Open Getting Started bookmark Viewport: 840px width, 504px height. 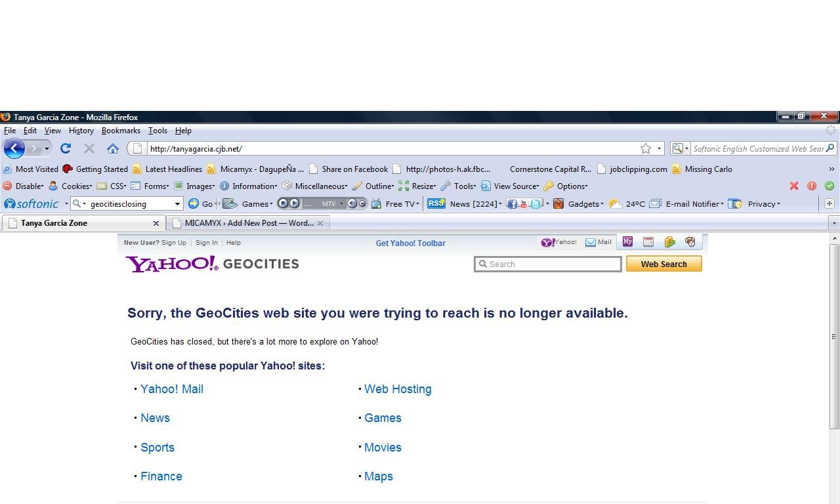95,169
